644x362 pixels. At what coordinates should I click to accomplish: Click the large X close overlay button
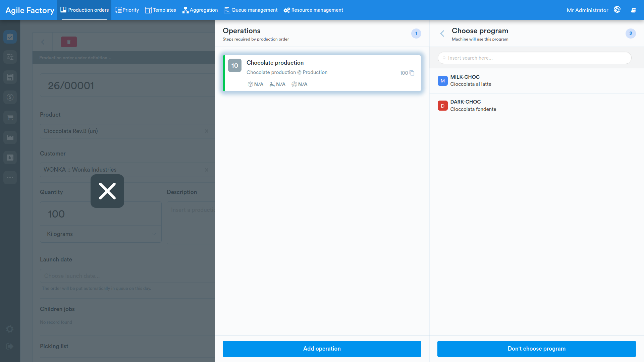pos(107,191)
